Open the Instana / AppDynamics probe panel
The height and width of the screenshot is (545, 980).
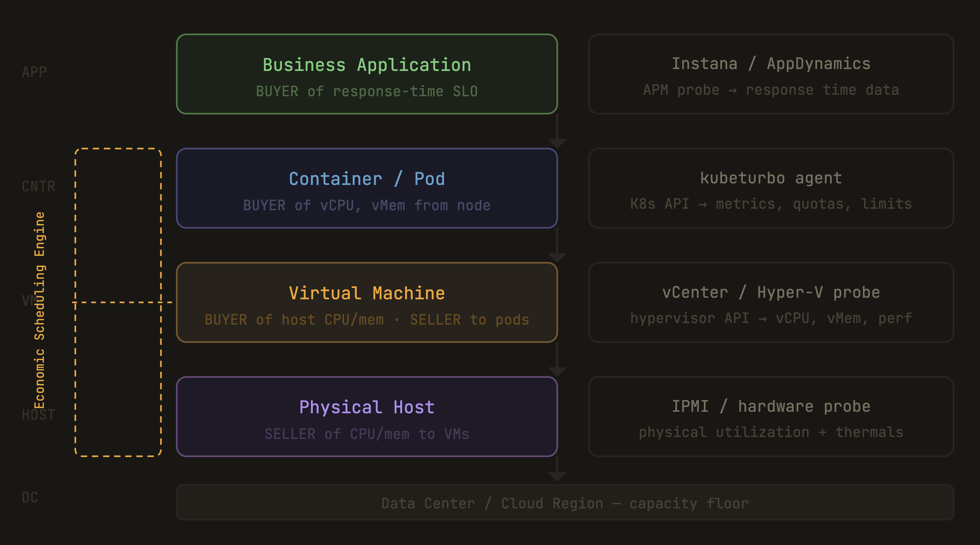[x=770, y=74]
